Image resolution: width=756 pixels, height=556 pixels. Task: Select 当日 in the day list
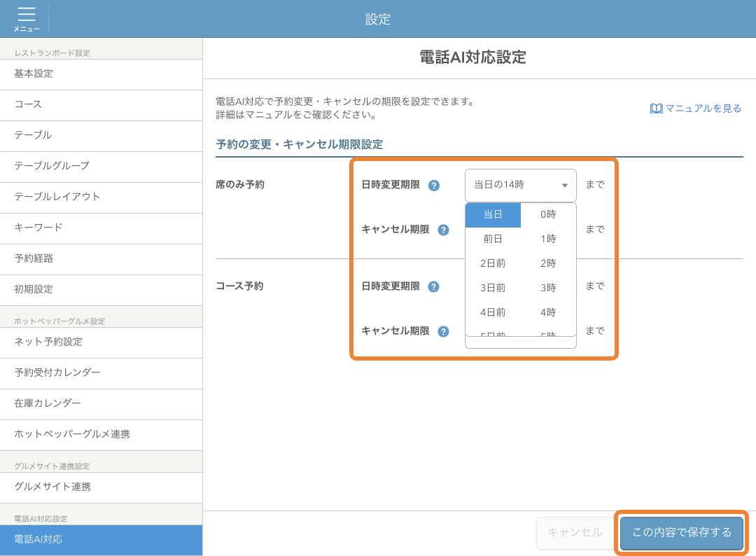(x=493, y=214)
